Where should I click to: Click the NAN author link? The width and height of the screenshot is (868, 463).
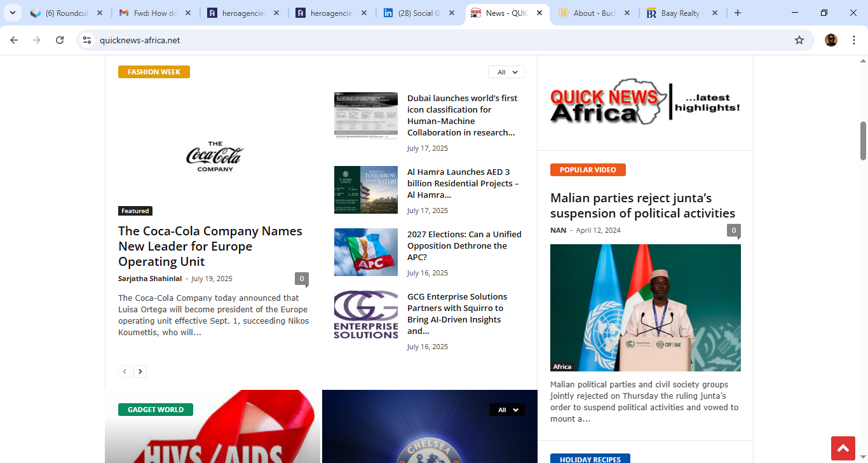558,230
